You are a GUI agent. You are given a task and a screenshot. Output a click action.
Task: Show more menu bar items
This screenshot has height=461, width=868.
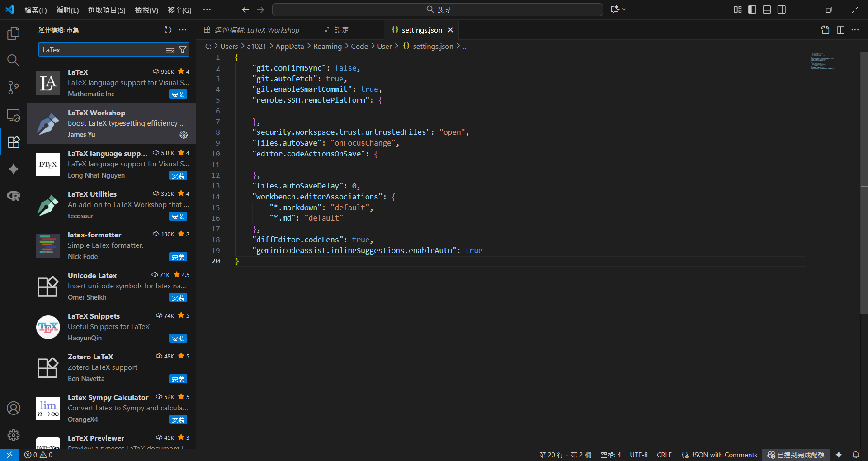[207, 9]
